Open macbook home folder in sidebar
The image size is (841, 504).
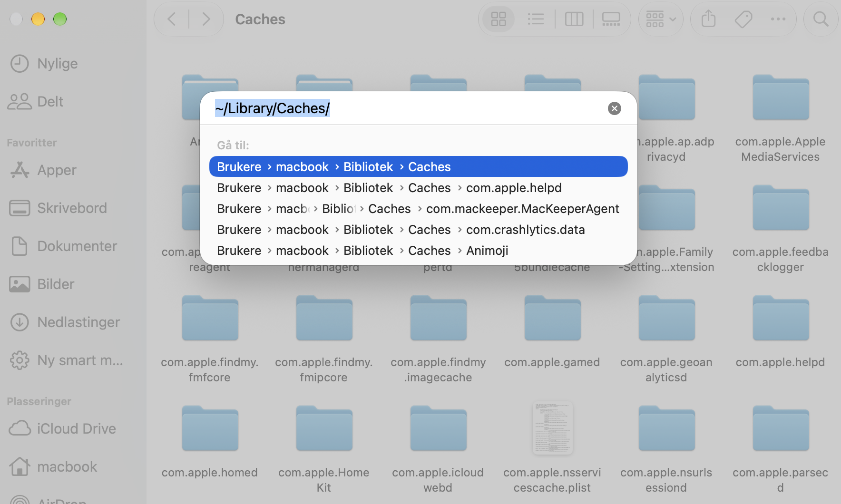(53, 467)
